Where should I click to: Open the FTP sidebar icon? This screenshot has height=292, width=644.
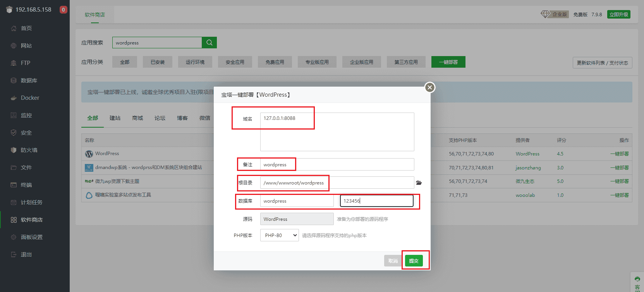tap(14, 63)
